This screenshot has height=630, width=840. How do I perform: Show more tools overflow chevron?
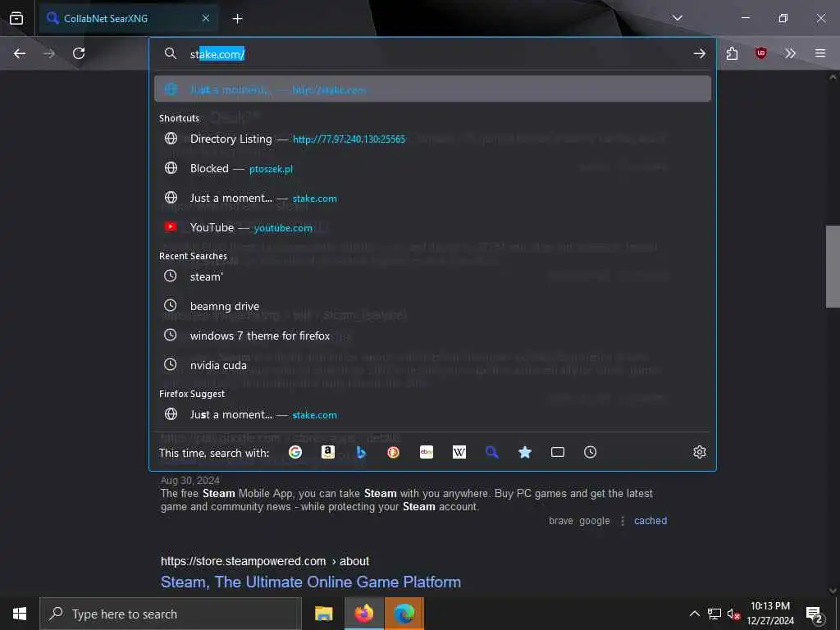790,53
